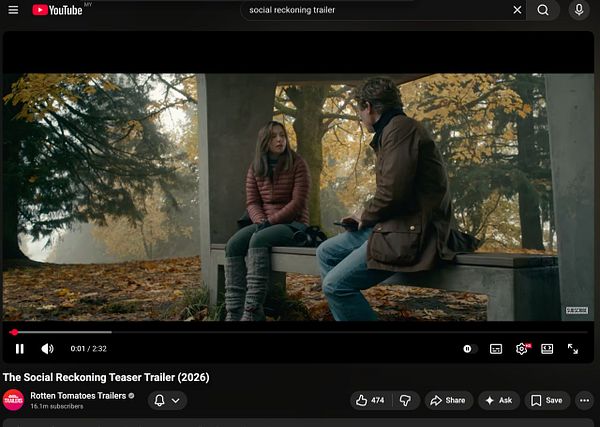Open the more actions ellipsis menu
Screen dimensions: 600x427
click(584, 400)
